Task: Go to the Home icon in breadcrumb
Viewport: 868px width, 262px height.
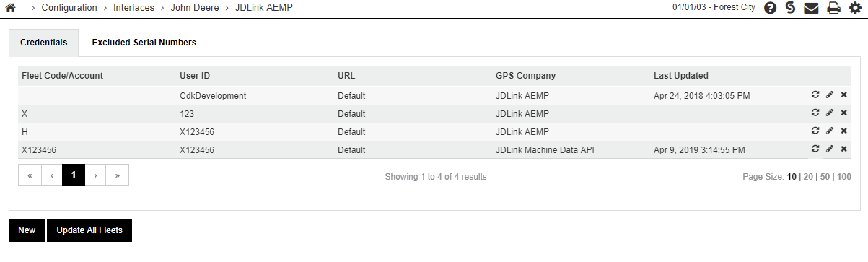Action: pyautogui.click(x=11, y=8)
